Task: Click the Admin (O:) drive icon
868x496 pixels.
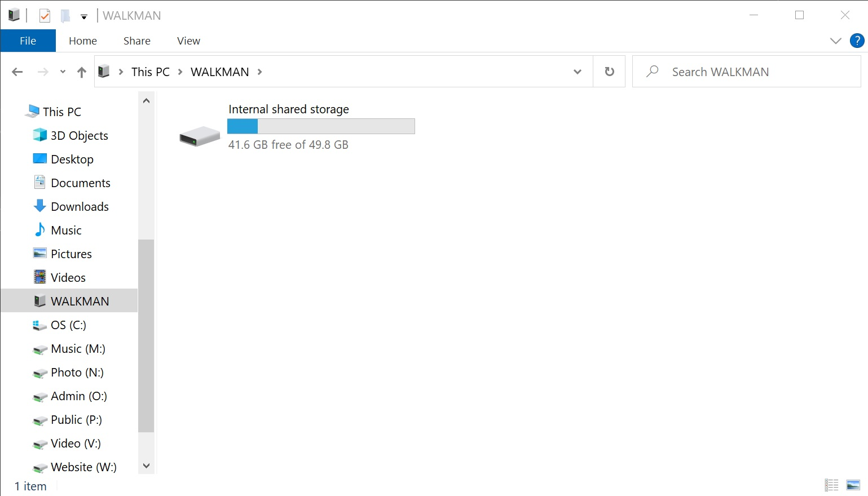Action: click(x=40, y=397)
